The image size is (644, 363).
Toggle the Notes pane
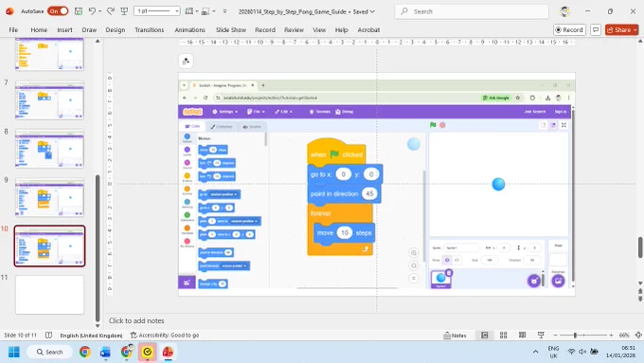(x=455, y=336)
